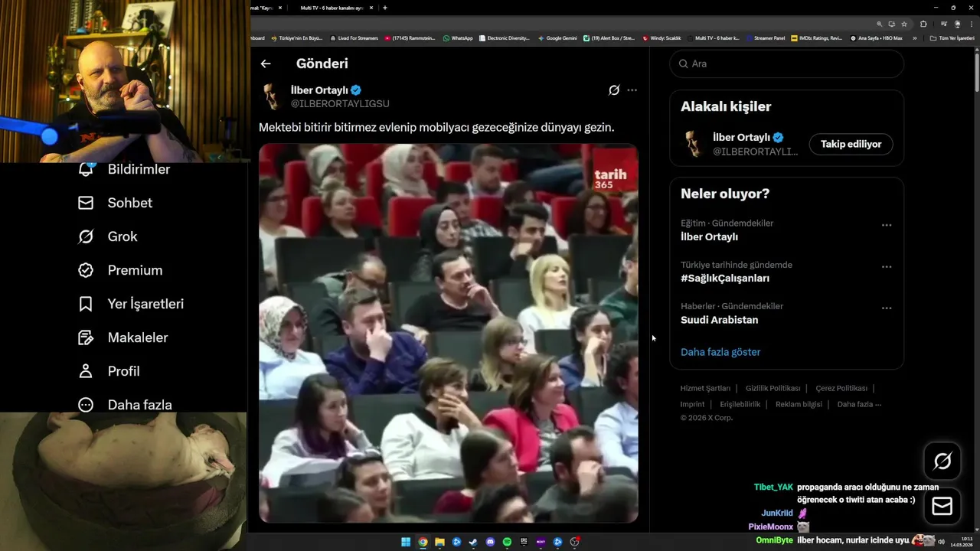Open the floating messages envelope button
This screenshot has width=980, height=551.
(x=942, y=507)
